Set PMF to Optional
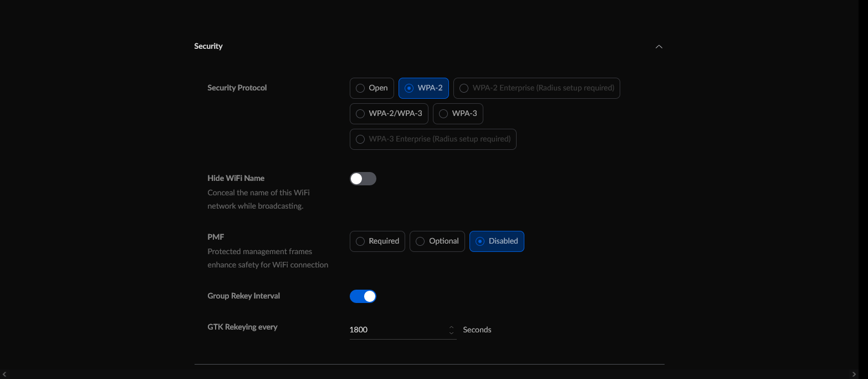868x379 pixels. pos(437,241)
